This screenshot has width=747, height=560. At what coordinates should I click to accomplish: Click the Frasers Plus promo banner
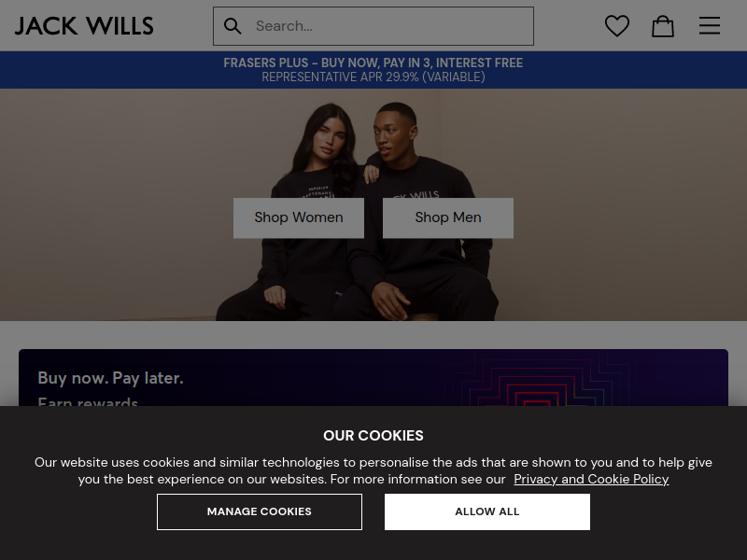pos(373,70)
